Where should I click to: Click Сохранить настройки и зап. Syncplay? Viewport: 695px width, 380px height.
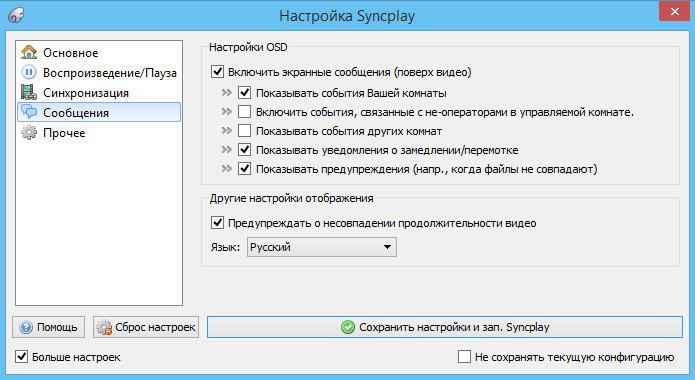point(445,327)
